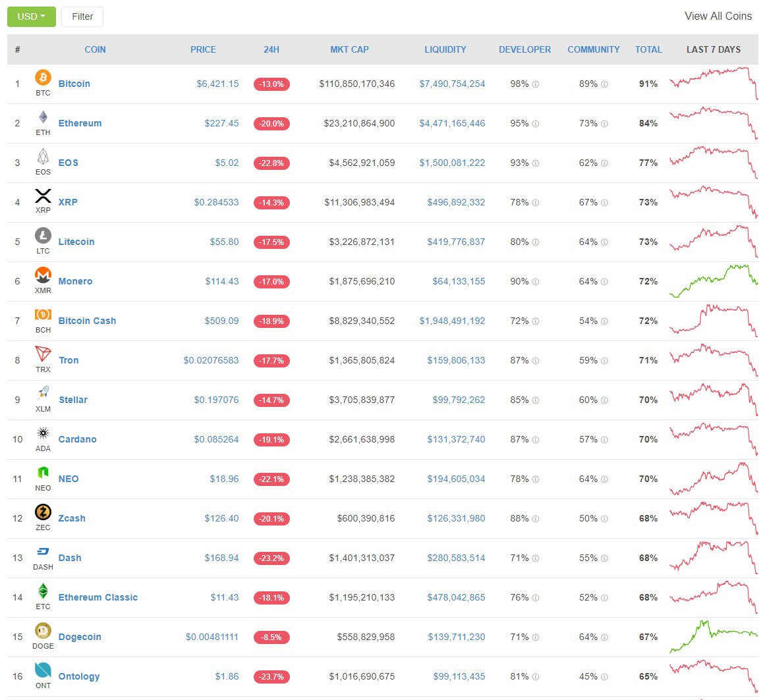This screenshot has height=700, width=765.
Task: Sort table by COMMUNITY column header
Action: (593, 50)
